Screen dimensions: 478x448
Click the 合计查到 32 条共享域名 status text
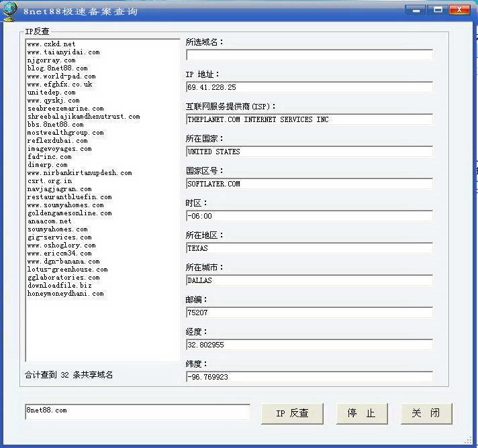pyautogui.click(x=68, y=375)
